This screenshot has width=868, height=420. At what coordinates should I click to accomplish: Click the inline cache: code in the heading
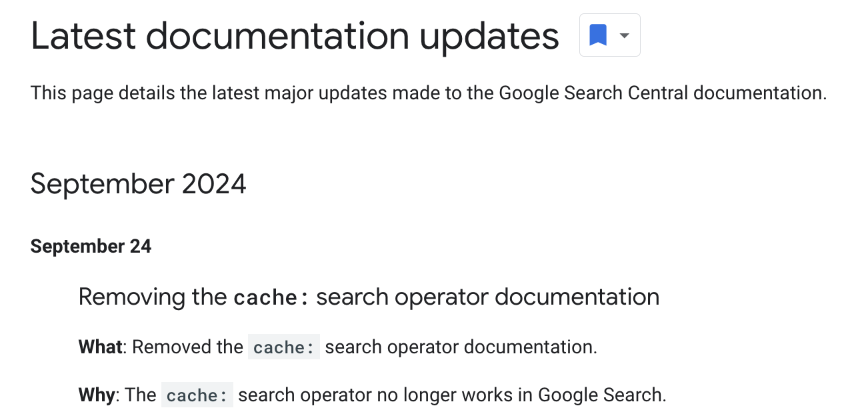click(271, 297)
